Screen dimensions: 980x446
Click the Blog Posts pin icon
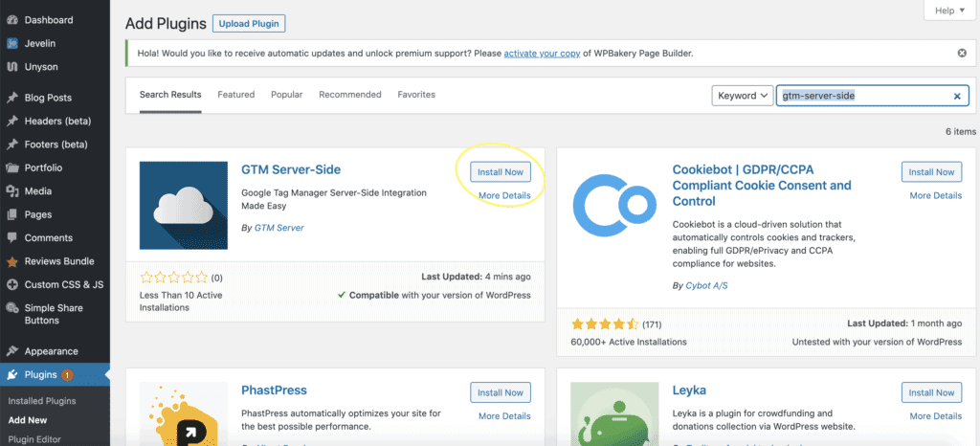(x=11, y=98)
